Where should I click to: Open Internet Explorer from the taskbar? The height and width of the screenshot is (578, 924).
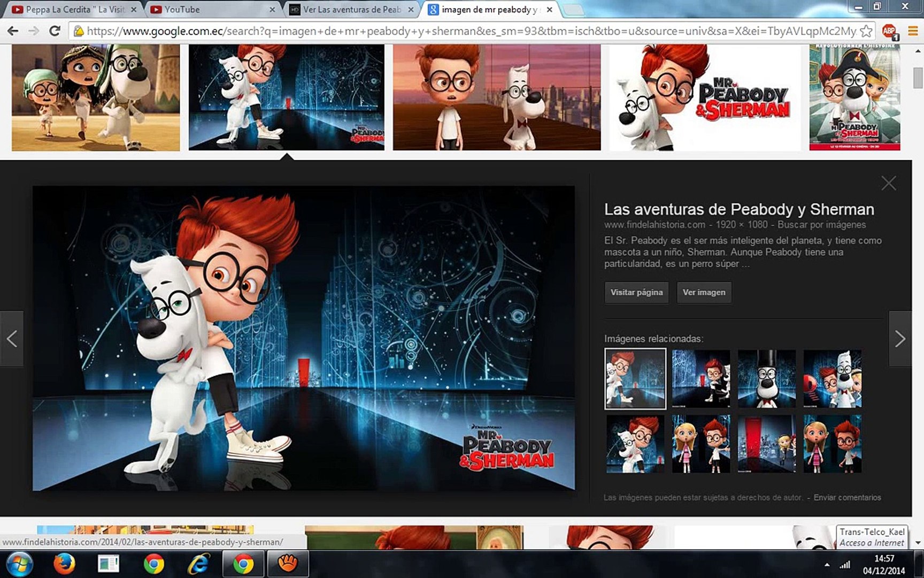point(198,564)
